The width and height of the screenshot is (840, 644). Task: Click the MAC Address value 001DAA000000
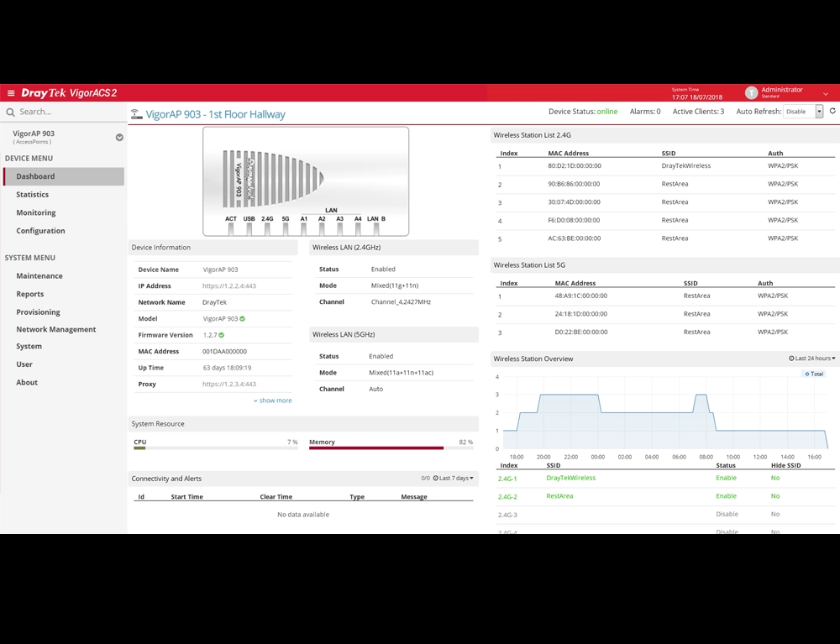224,352
